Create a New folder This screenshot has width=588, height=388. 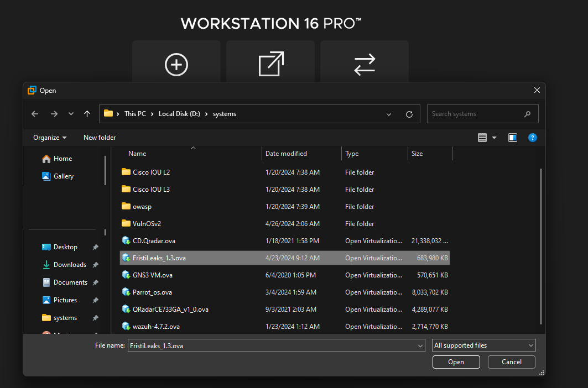100,138
